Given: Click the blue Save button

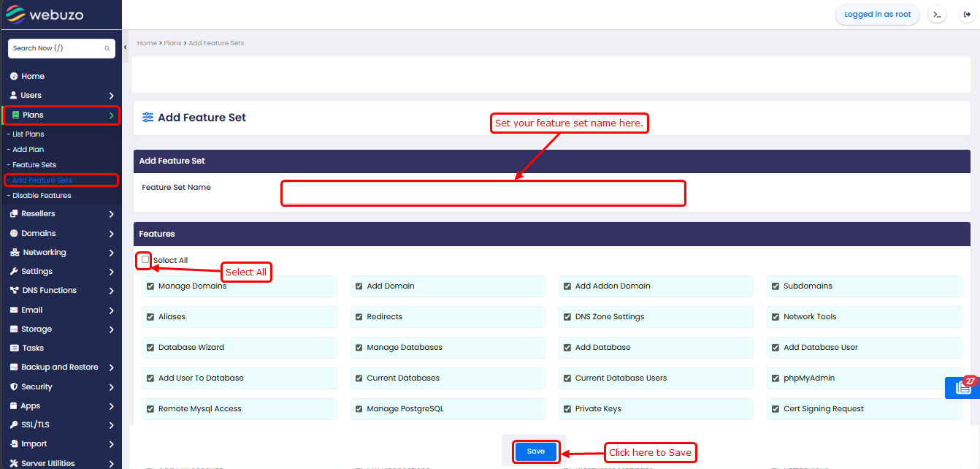Looking at the screenshot, I should (536, 452).
